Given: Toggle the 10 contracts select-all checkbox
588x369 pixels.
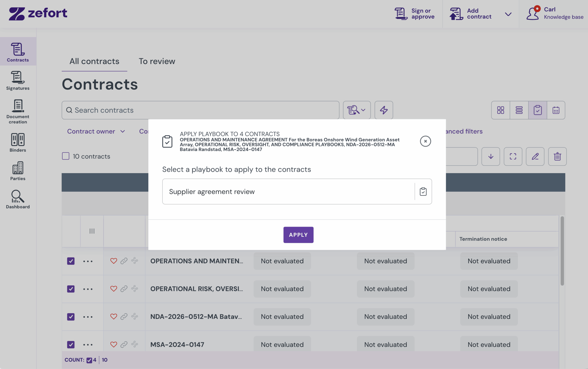Looking at the screenshot, I should [66, 156].
